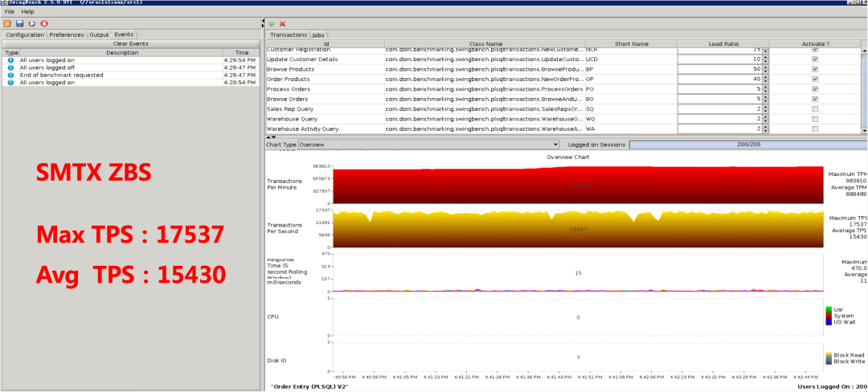Delete transaction with the red X icon
The image size is (868, 392).
click(x=282, y=24)
